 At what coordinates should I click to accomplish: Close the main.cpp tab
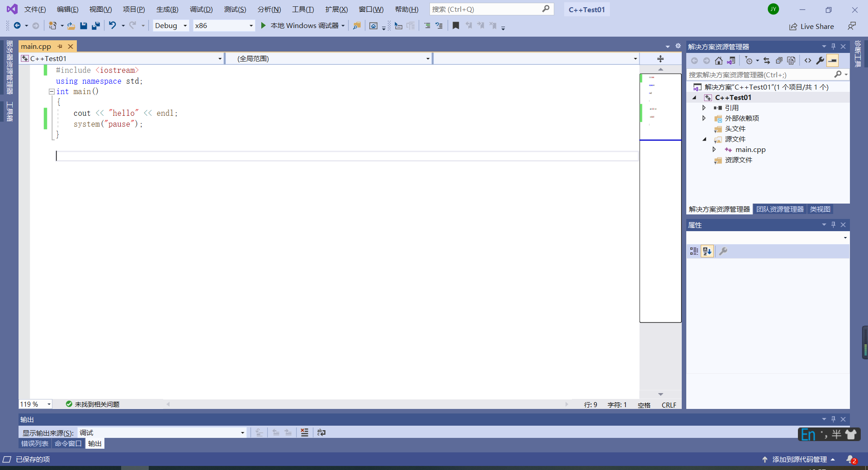[x=71, y=46]
